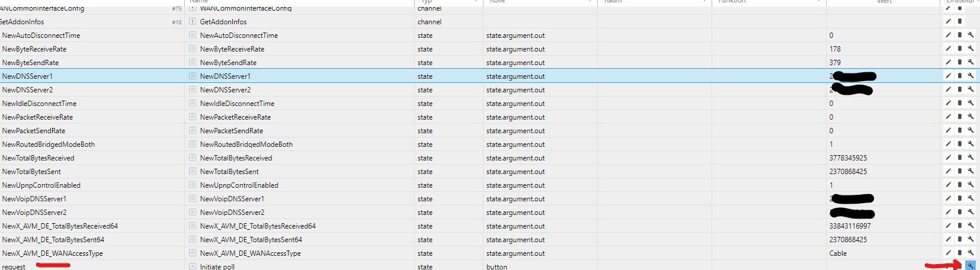Image resolution: width=980 pixels, height=270 pixels.
Task: Click the highlighted blue wrench in request row
Action: (971, 266)
